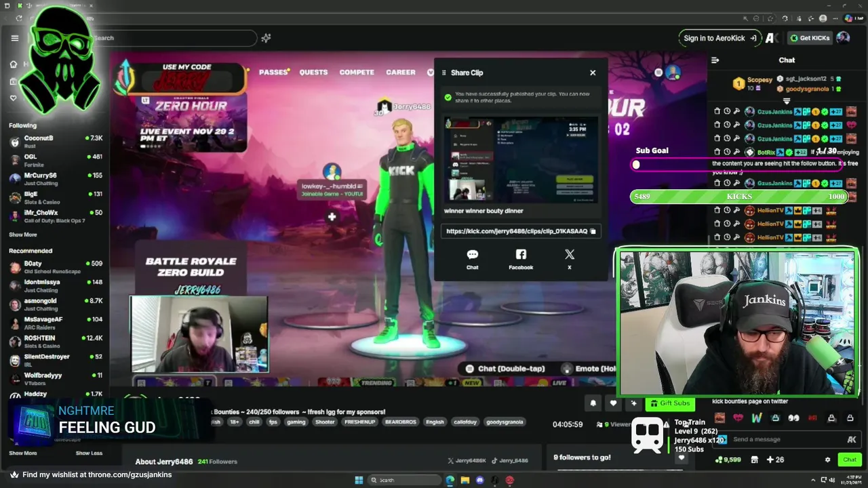The image size is (868, 488).
Task: Copy the clip URL with the copy icon
Action: point(593,231)
